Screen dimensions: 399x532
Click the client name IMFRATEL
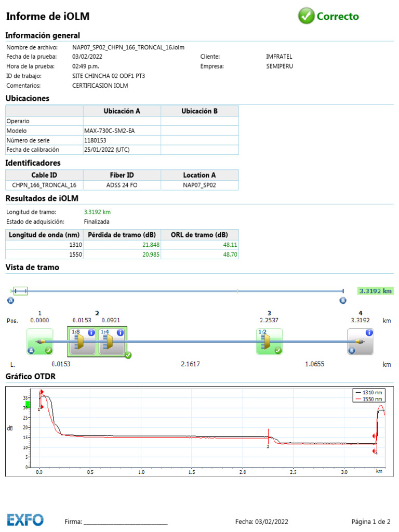point(279,57)
